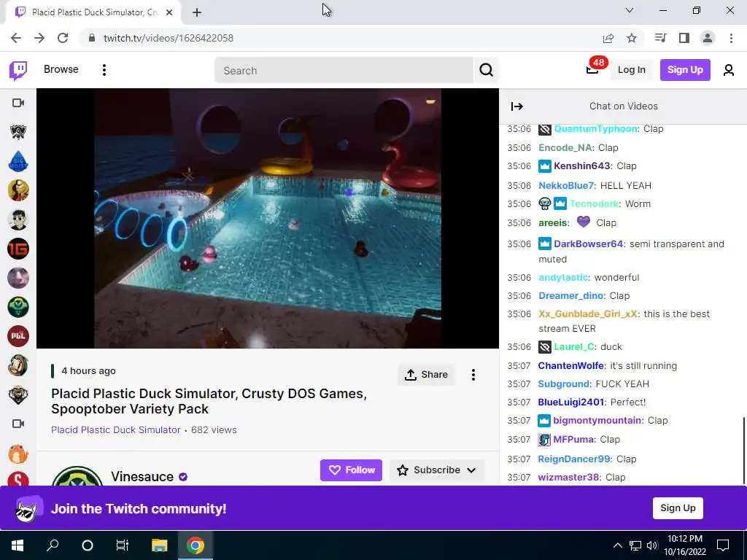Click username Xx_Gunblade_Girl_xX in chat

coord(587,314)
